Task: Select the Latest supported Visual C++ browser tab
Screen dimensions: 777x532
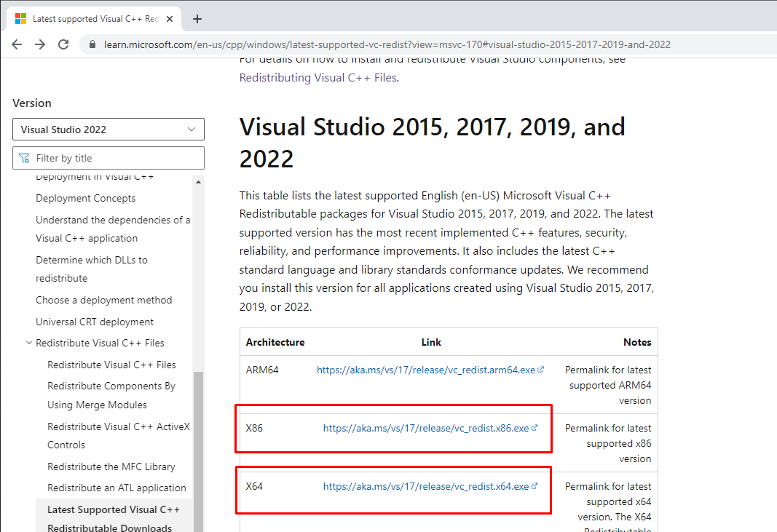Action: click(x=91, y=19)
